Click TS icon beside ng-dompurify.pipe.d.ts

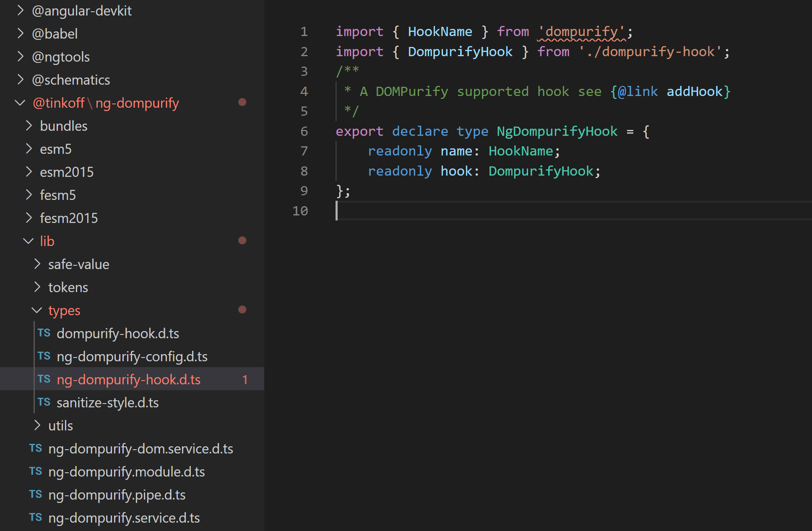click(36, 495)
